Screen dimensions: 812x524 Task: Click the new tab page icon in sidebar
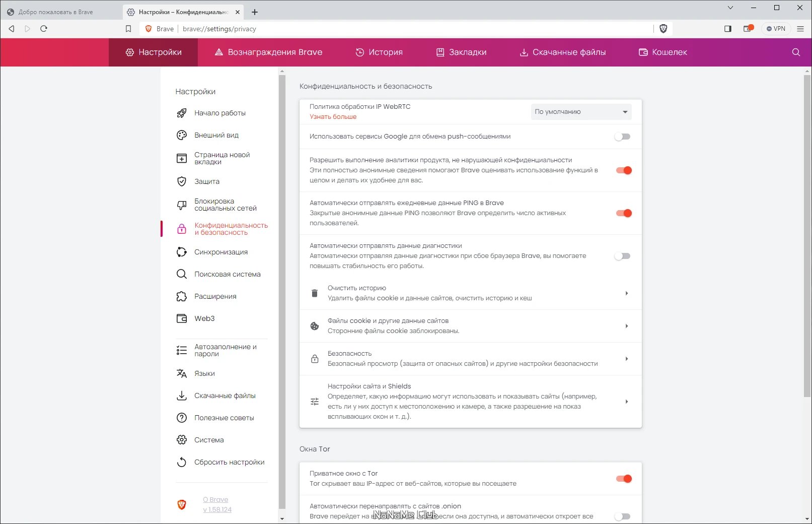pos(182,158)
